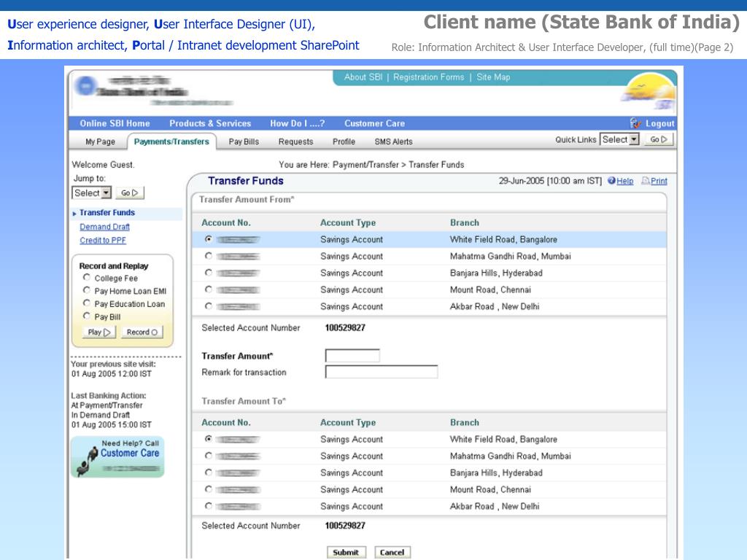Select Mahatma Gandhi Road destination account radio
The height and width of the screenshot is (560, 747).
tap(208, 456)
